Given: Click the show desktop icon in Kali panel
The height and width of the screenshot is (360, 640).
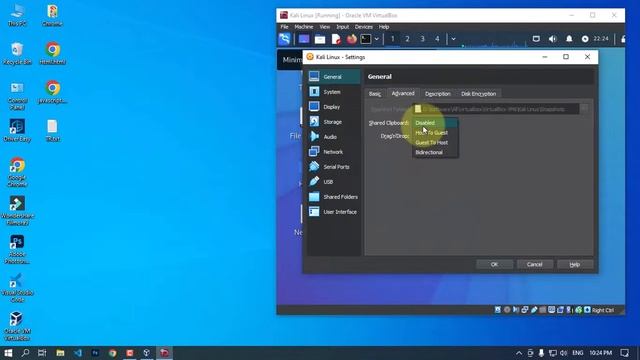Looking at the screenshot, I should 304,39.
